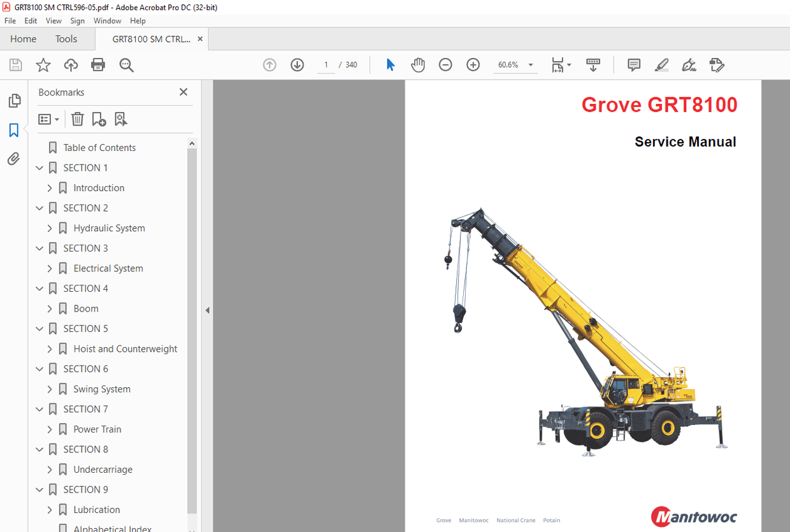Click the Save file icon

point(16,65)
